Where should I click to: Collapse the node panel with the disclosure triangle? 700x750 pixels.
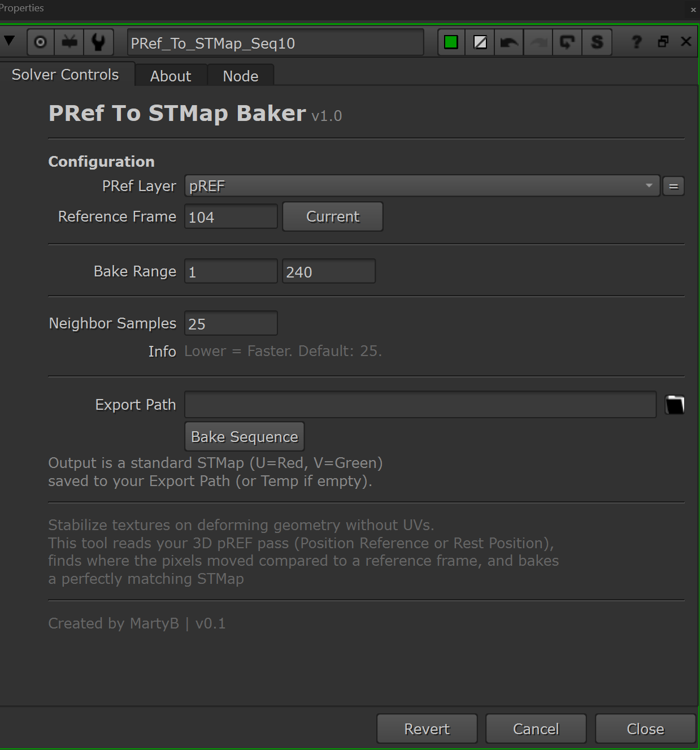[x=9, y=41]
